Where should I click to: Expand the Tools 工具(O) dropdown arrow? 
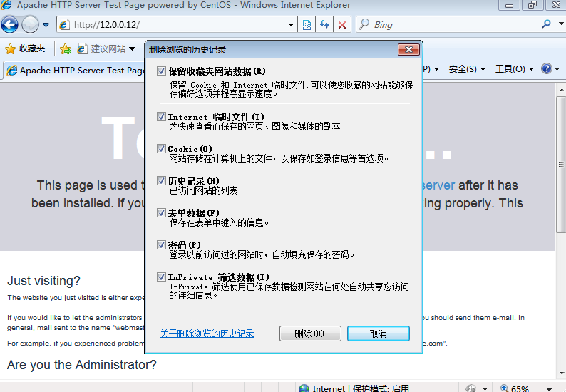[531, 69]
